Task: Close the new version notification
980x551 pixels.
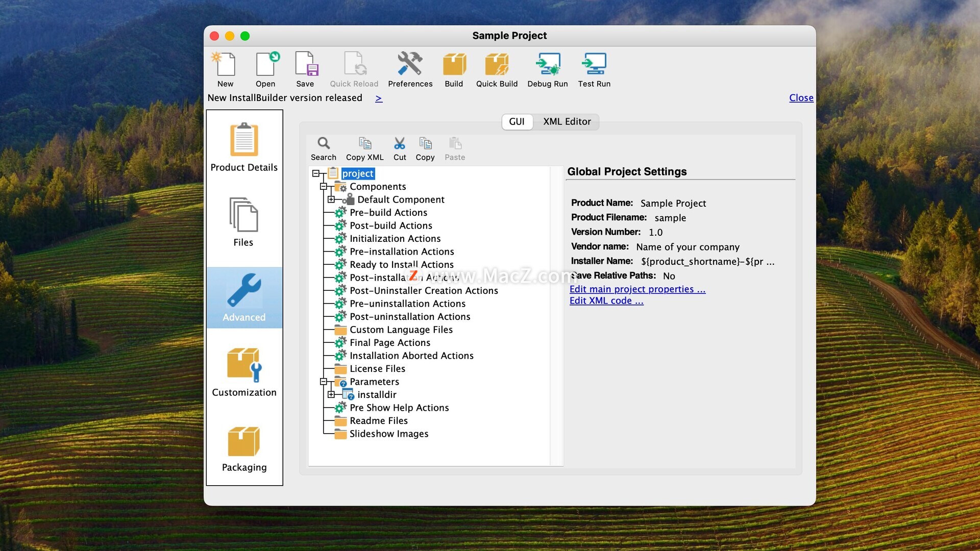Action: click(801, 98)
